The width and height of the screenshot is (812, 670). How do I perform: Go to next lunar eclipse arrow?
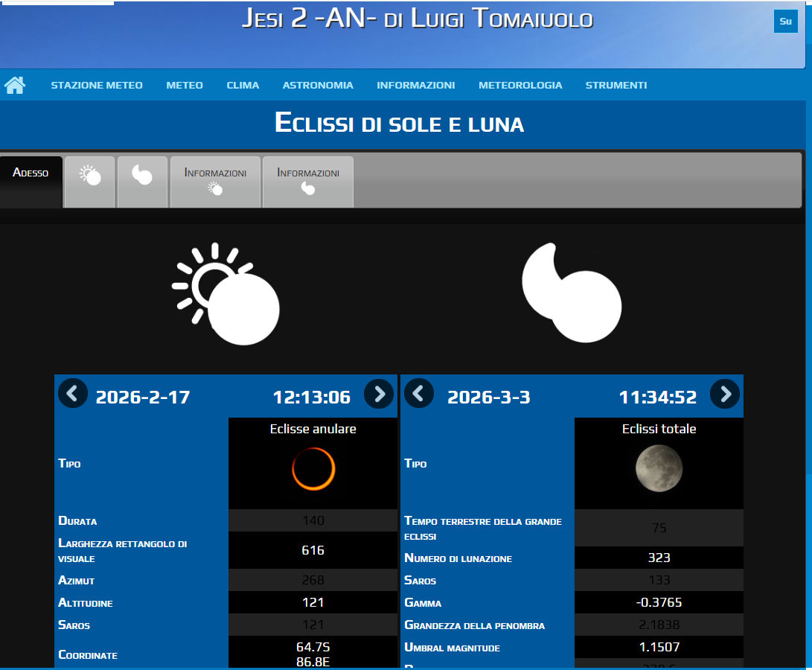(x=725, y=393)
